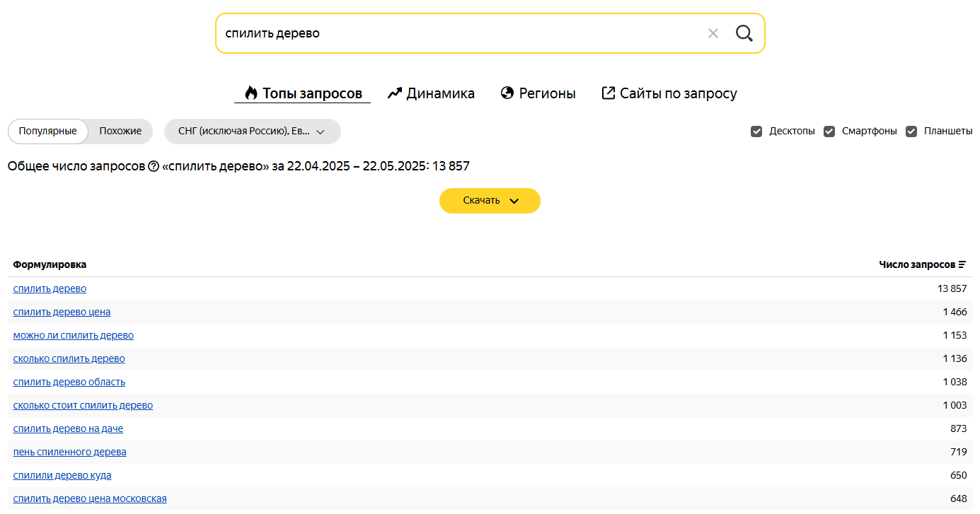Switch to the Регионы tab
This screenshot has height=514, width=980.
click(538, 93)
